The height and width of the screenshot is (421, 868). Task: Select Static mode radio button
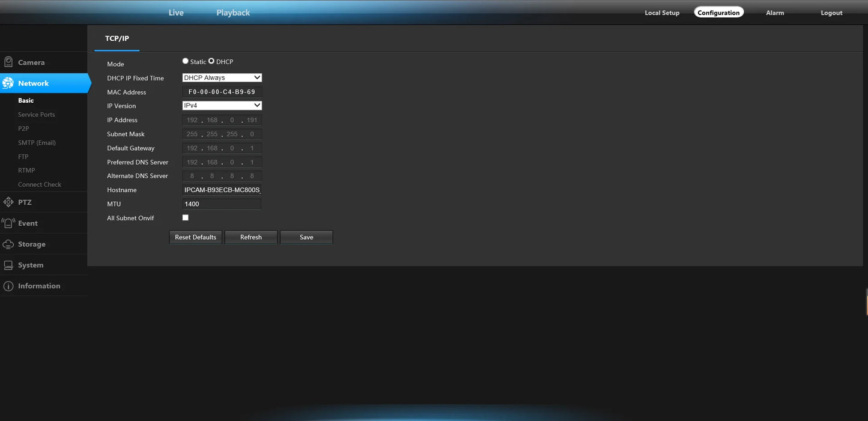click(x=186, y=61)
